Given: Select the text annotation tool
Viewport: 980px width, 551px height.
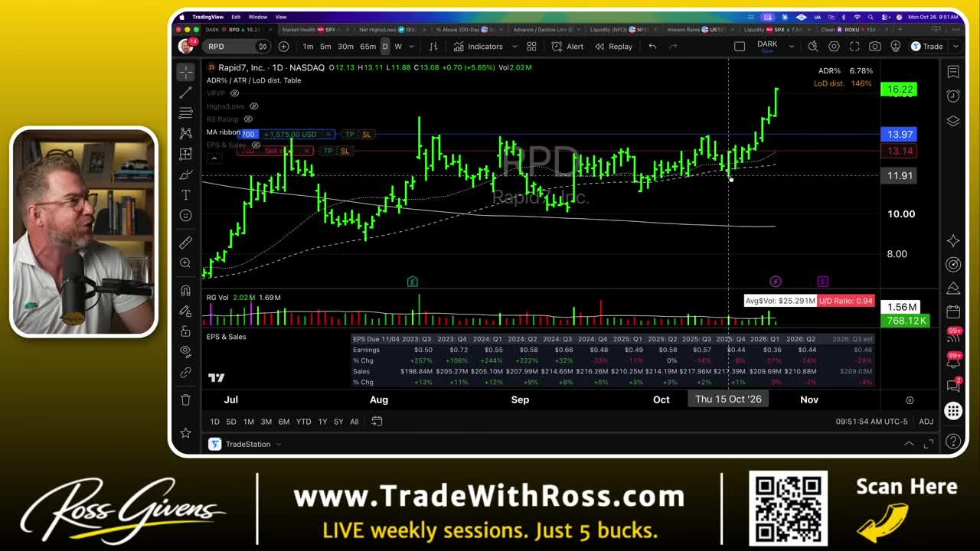Looking at the screenshot, I should point(185,195).
